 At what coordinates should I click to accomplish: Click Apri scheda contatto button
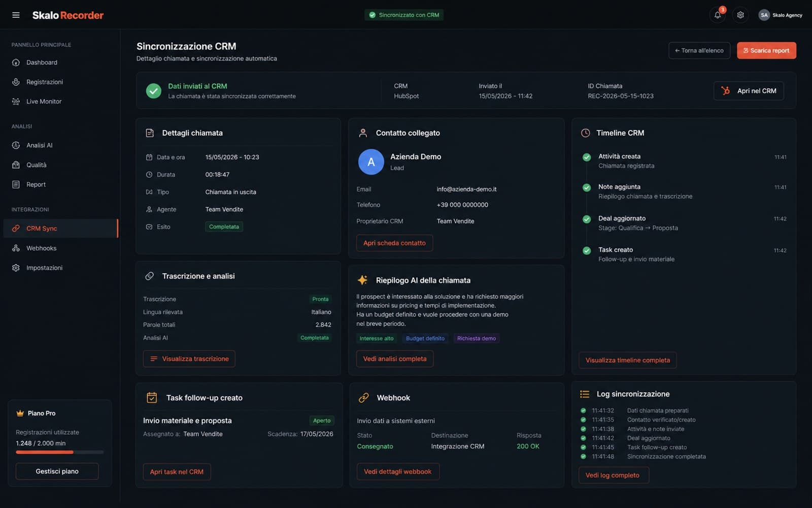[x=394, y=243]
